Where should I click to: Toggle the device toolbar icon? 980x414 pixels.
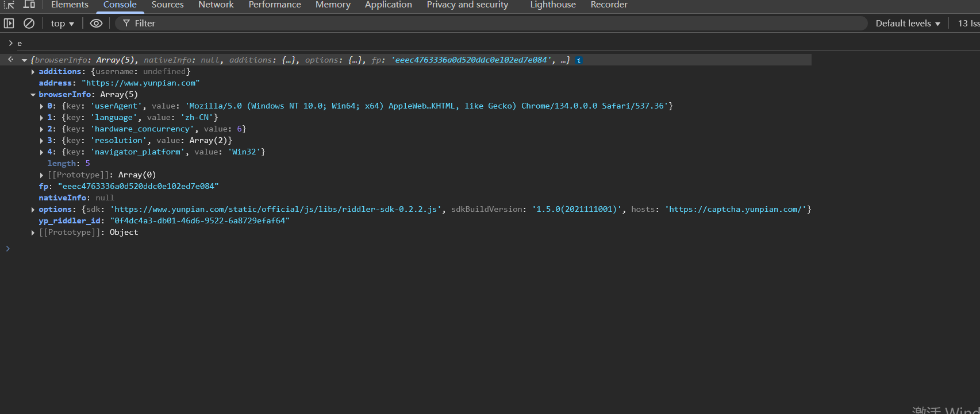coord(29,5)
